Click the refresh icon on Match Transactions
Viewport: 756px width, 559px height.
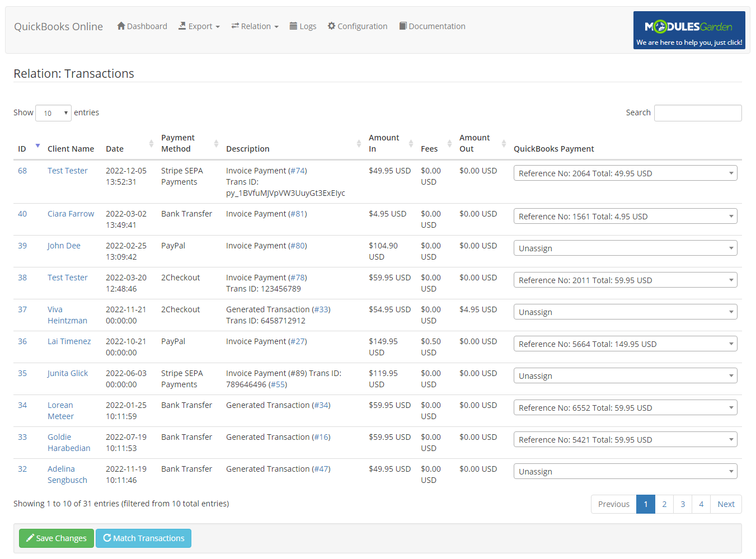click(x=107, y=538)
